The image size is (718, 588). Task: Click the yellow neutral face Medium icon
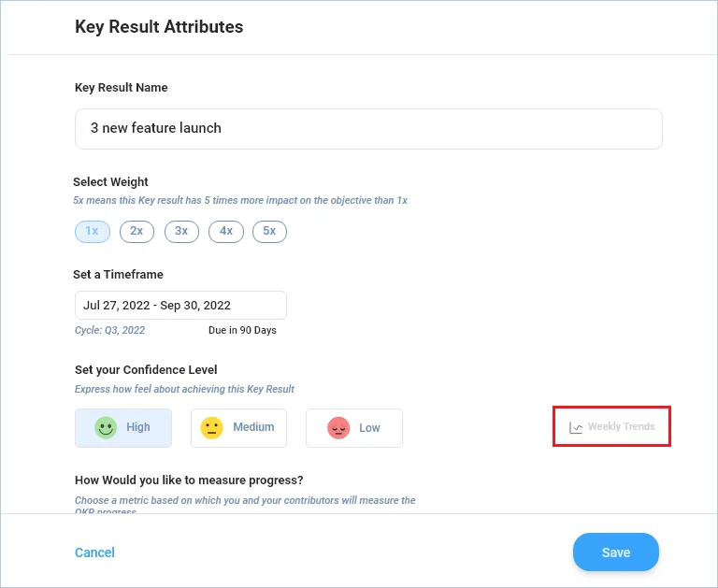click(211, 428)
